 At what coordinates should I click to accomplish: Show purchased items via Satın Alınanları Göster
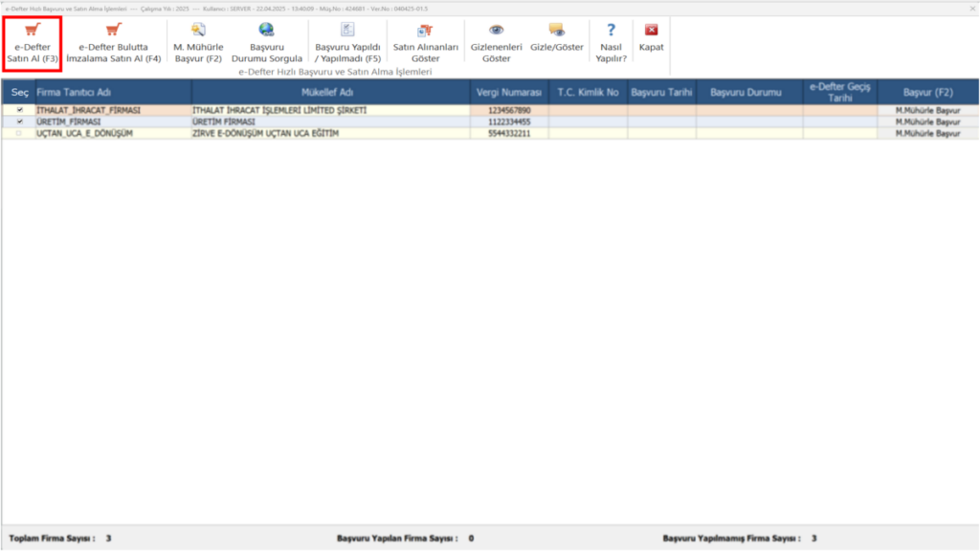click(425, 43)
